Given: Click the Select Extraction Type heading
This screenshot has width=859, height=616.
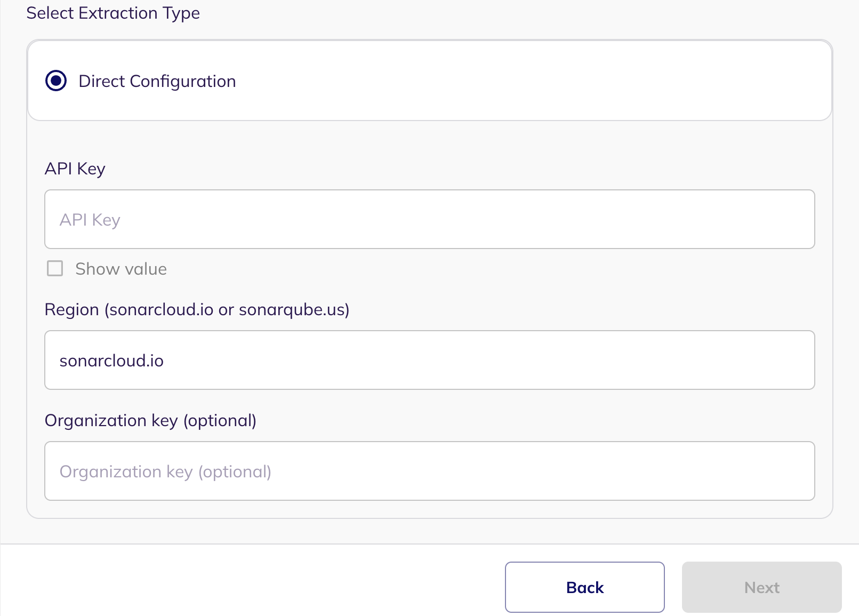Looking at the screenshot, I should (113, 13).
